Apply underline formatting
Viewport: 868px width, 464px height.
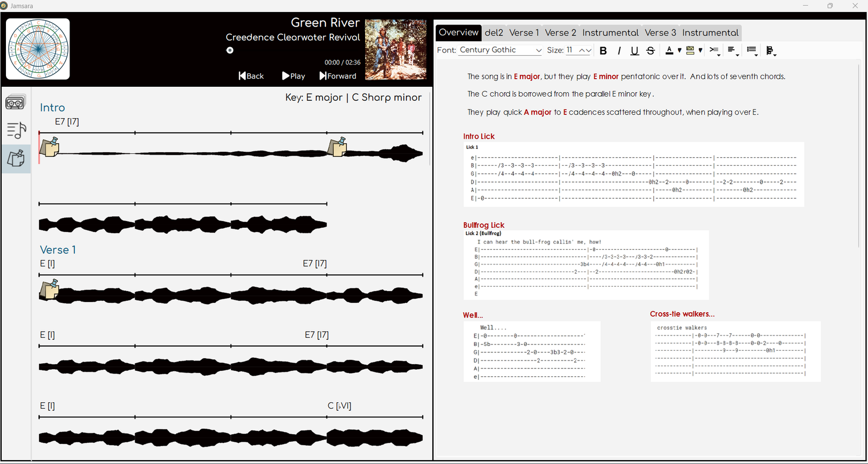coord(635,50)
